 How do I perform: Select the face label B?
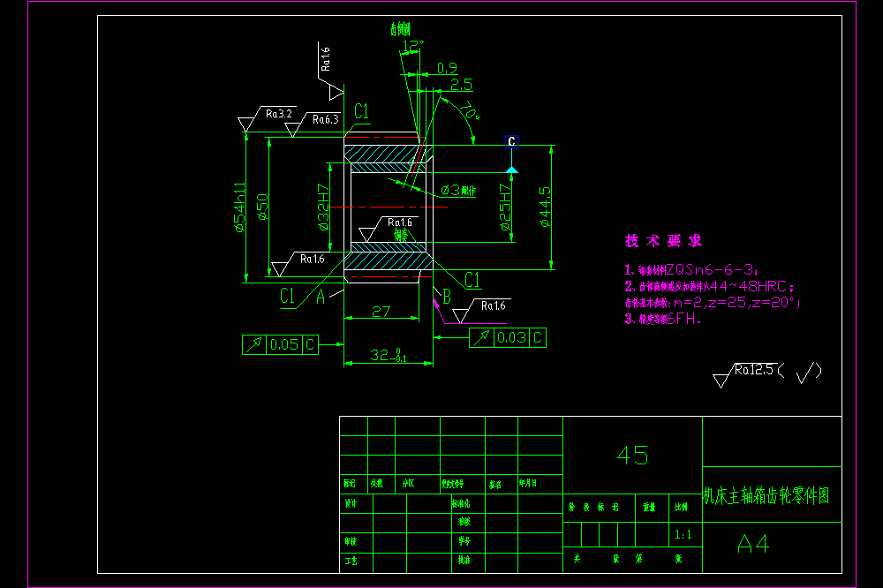tap(447, 297)
